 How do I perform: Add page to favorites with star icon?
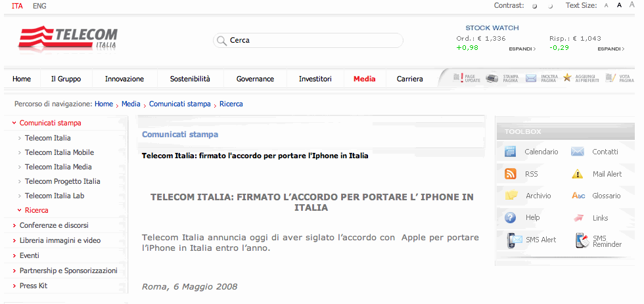566,79
